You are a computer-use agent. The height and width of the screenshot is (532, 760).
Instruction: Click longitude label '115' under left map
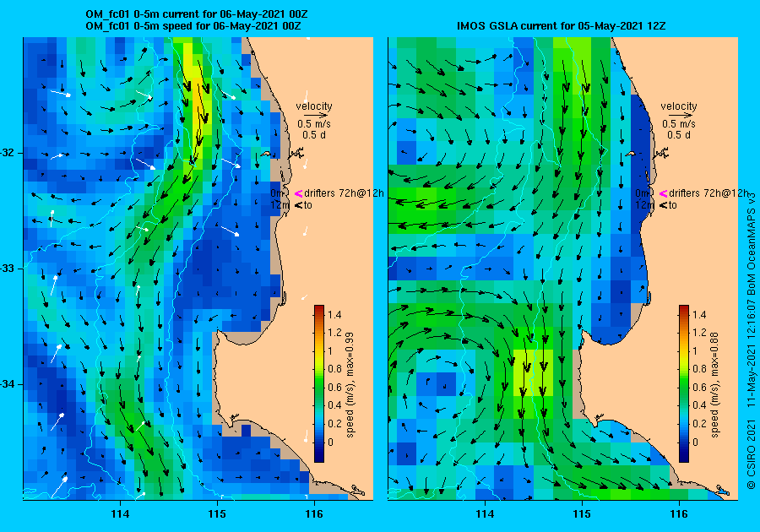pyautogui.click(x=217, y=514)
